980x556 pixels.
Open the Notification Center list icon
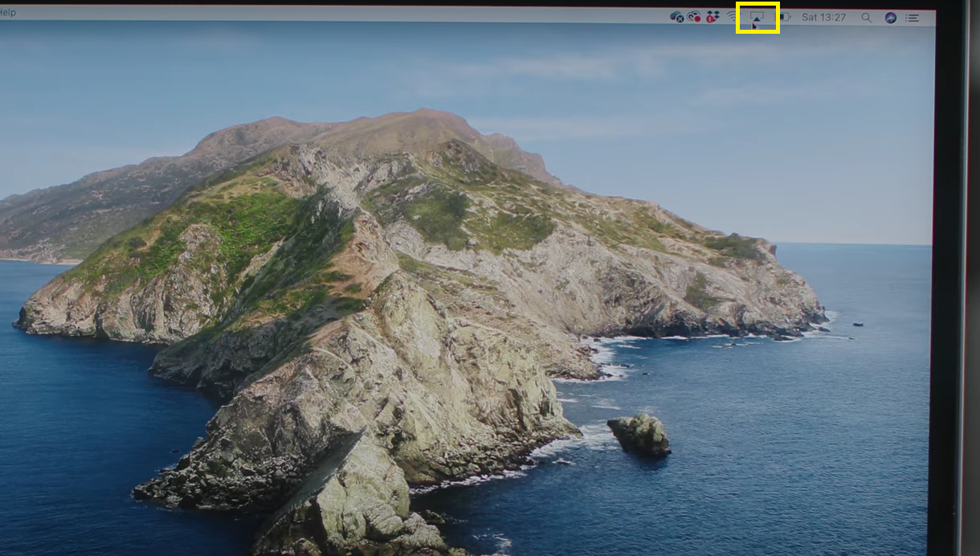coord(913,18)
